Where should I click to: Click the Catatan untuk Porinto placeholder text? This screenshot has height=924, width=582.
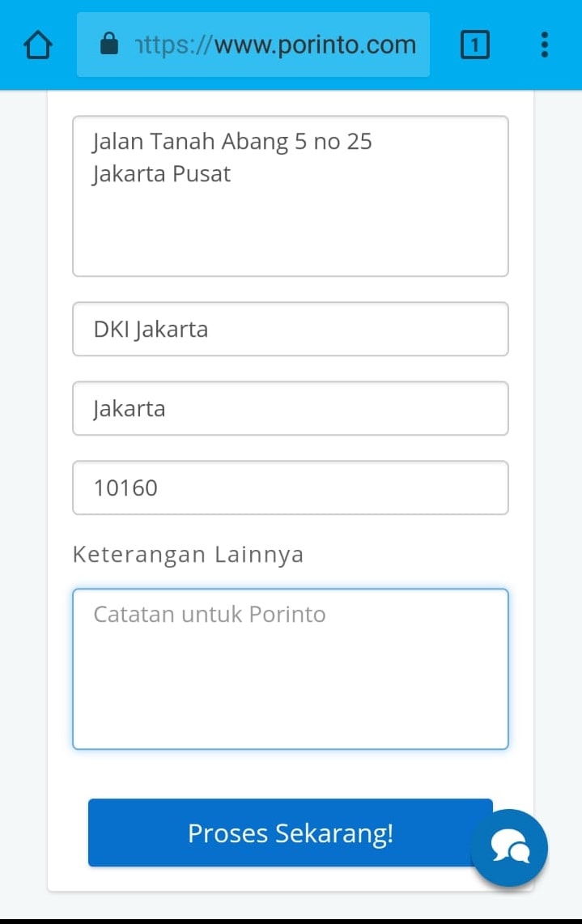pos(210,614)
